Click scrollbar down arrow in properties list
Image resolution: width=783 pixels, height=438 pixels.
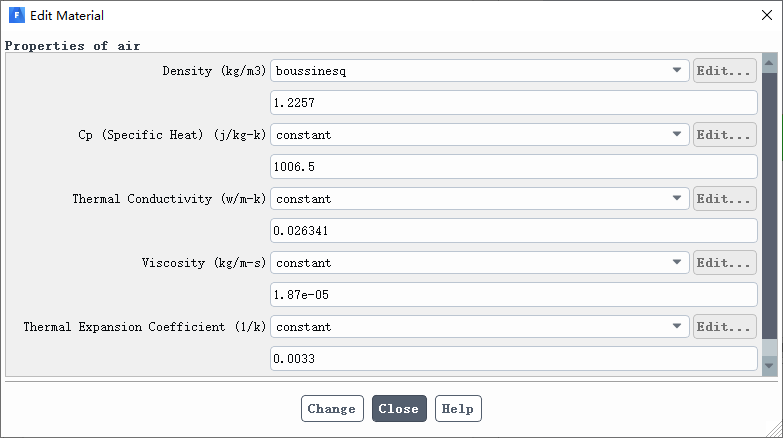coord(769,366)
